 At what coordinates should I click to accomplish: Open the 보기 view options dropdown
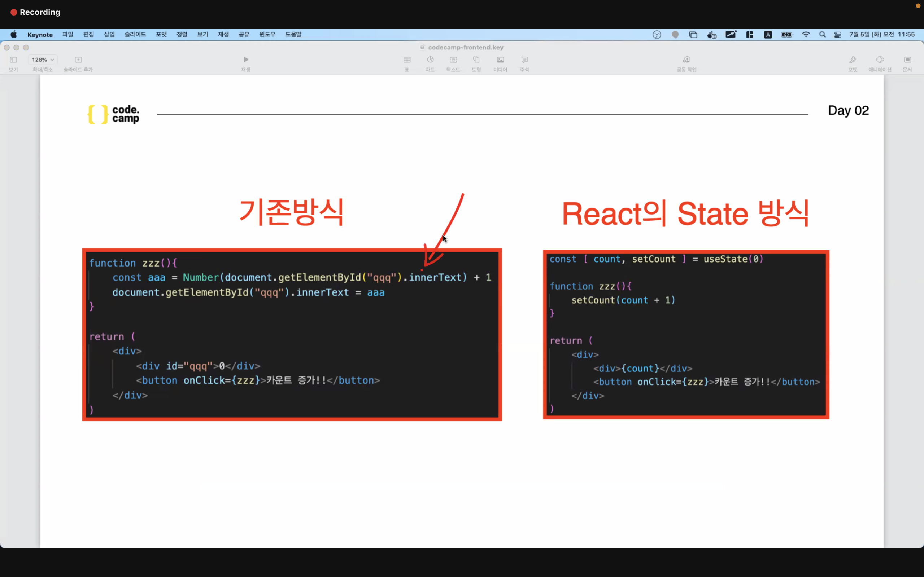point(13,63)
